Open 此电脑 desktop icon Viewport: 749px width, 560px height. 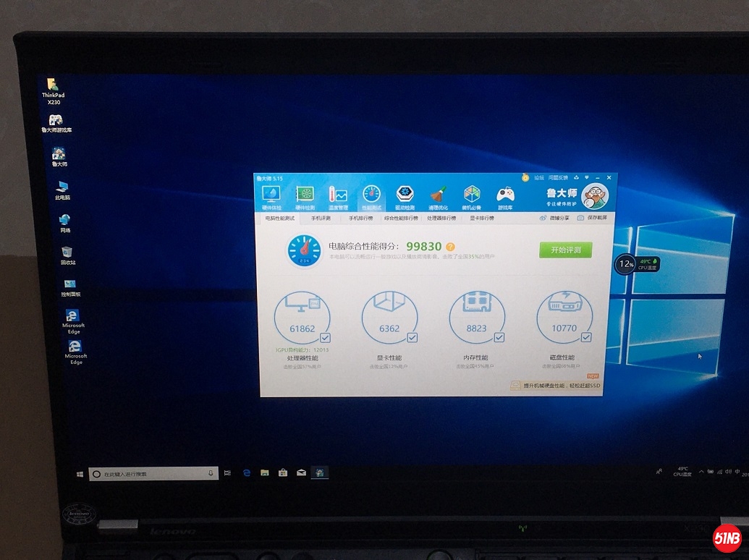click(x=62, y=189)
